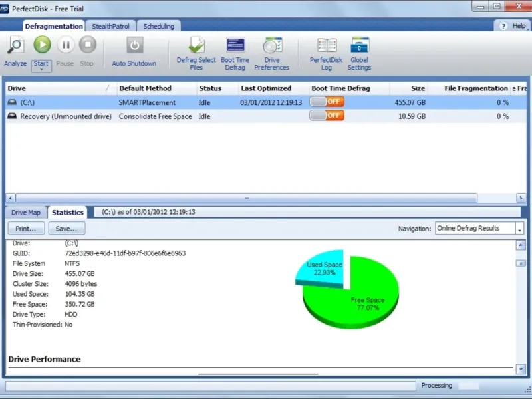532x399 pixels.
Task: Click the drive list horizontal scrollbar thumb
Action: [246, 198]
